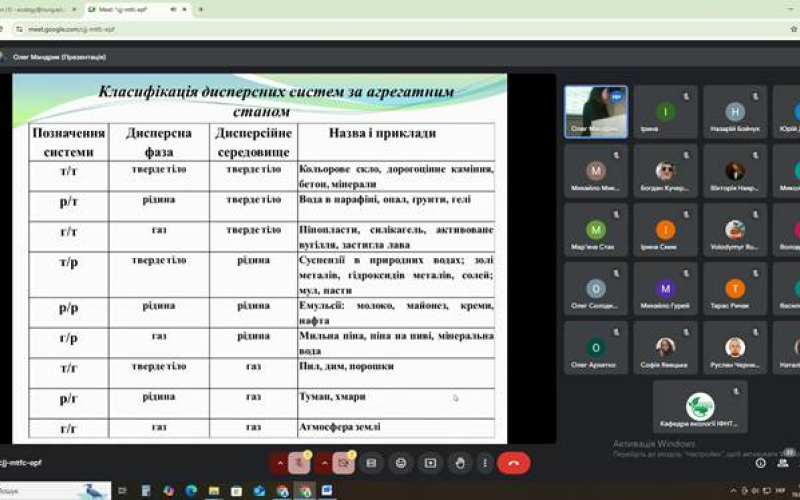Expand the video settings arrow beside camera
Image resolution: width=800 pixels, height=500 pixels.
324,463
